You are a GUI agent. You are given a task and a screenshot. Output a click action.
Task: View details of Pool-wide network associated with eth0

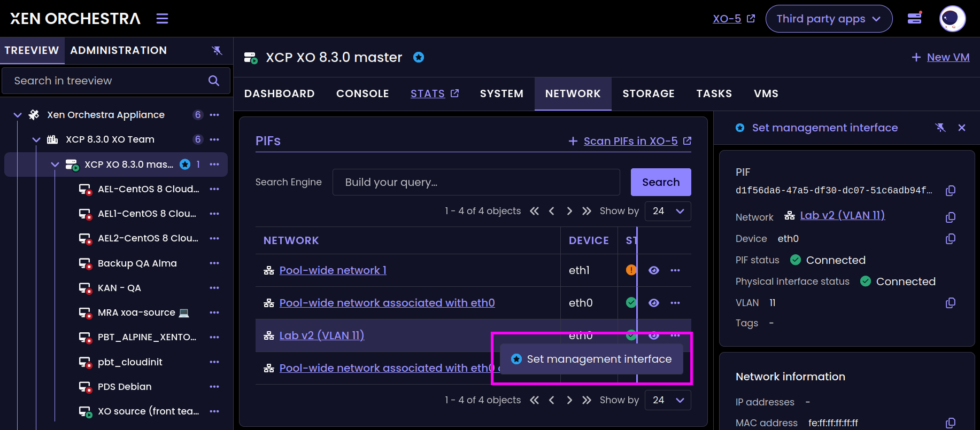point(653,303)
